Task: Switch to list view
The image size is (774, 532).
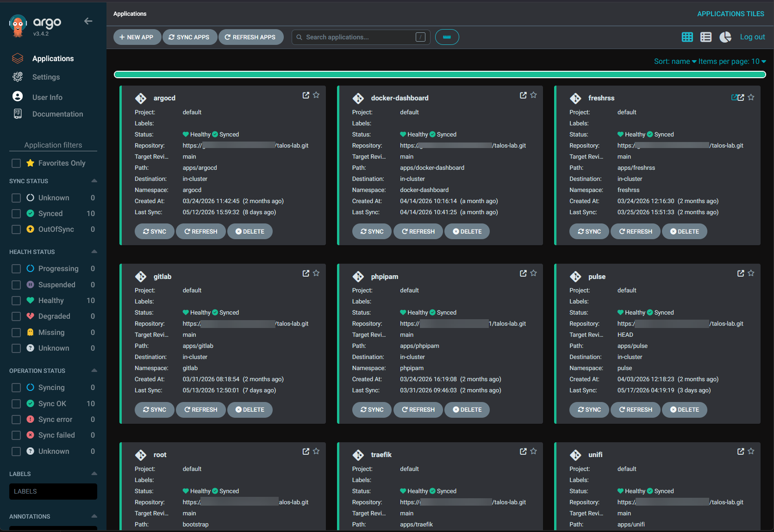Action: point(706,37)
